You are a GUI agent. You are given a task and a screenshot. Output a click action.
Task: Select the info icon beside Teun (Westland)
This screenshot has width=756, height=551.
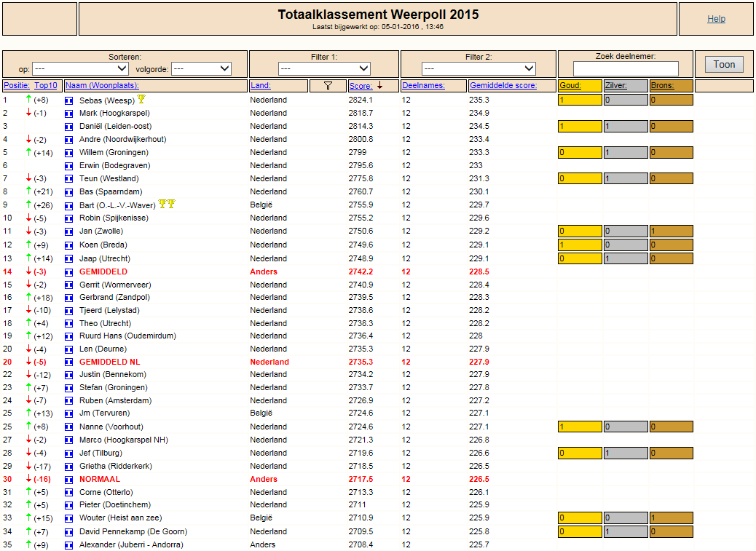(69, 179)
